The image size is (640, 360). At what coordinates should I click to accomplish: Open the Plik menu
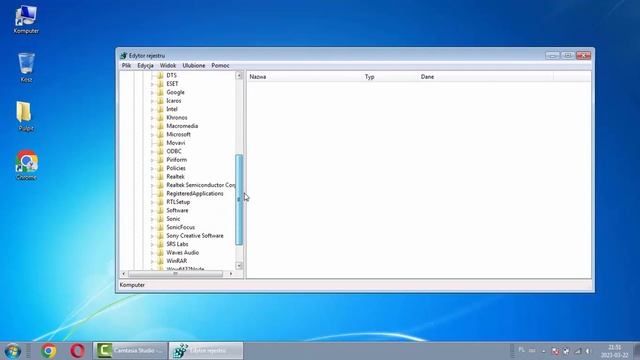click(x=126, y=65)
